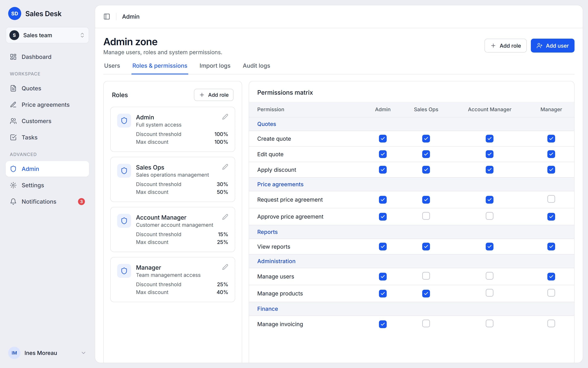588x368 pixels.
Task: Uncheck Create quote for Sales Ops
Action: (426, 139)
